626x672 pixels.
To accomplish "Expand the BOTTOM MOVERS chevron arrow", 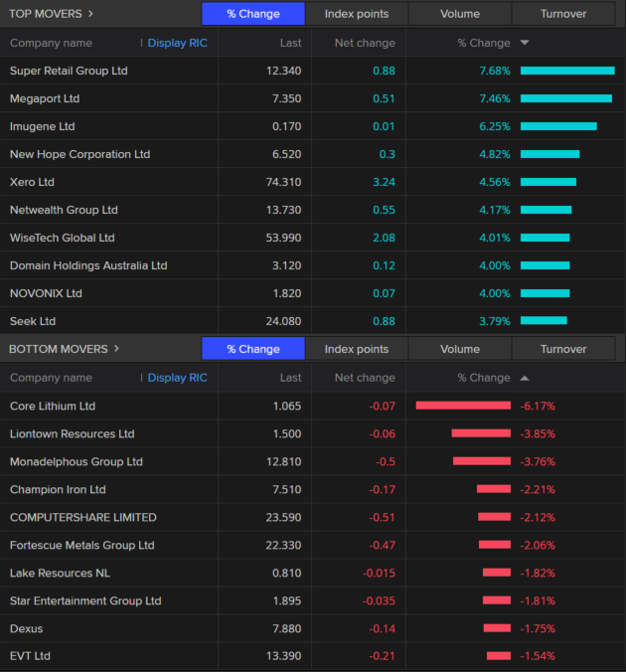I will point(116,349).
